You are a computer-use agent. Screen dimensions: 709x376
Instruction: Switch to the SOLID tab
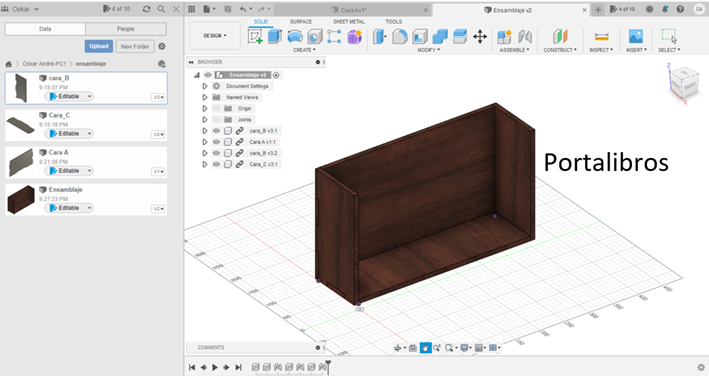[261, 21]
